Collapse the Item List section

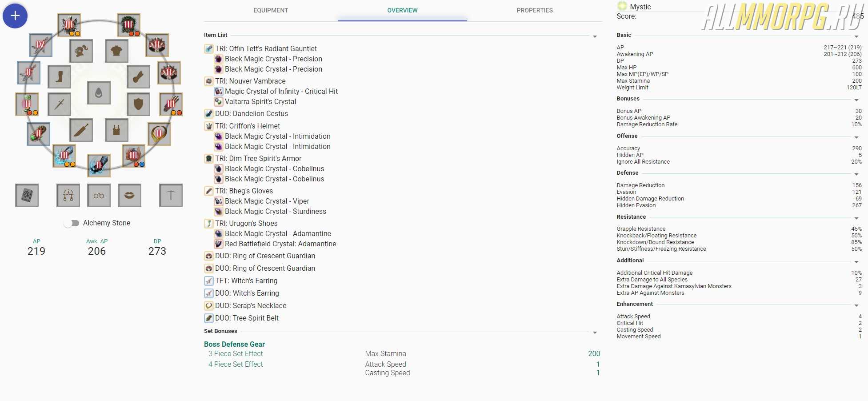595,36
